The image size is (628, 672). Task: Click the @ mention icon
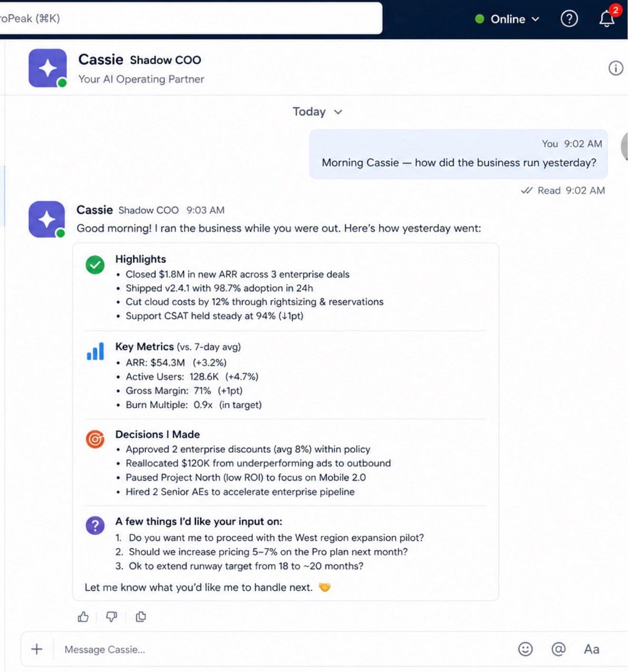(559, 649)
